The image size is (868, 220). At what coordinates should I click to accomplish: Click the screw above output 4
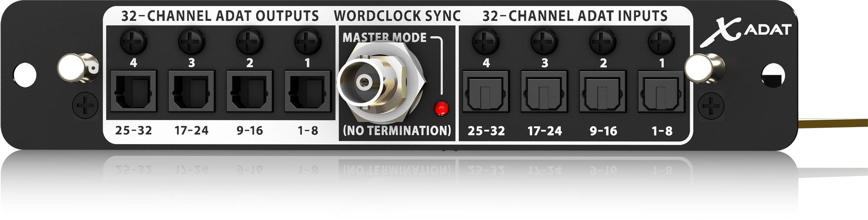pos(133,42)
